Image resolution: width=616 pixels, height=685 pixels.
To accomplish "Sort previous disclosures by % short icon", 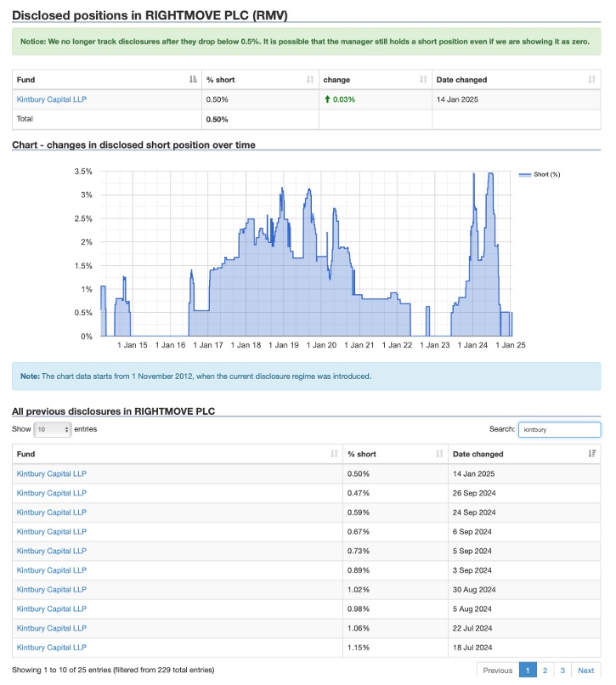I will pyautogui.click(x=439, y=454).
